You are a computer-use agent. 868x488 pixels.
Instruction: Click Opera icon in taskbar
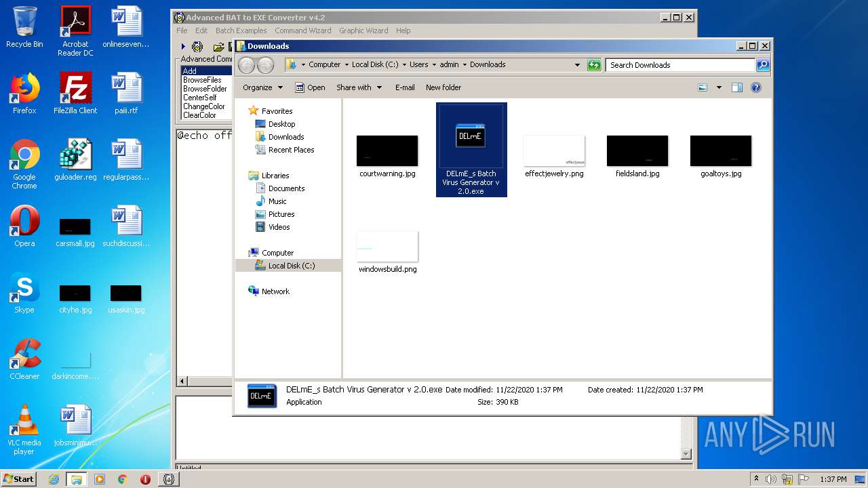[145, 479]
